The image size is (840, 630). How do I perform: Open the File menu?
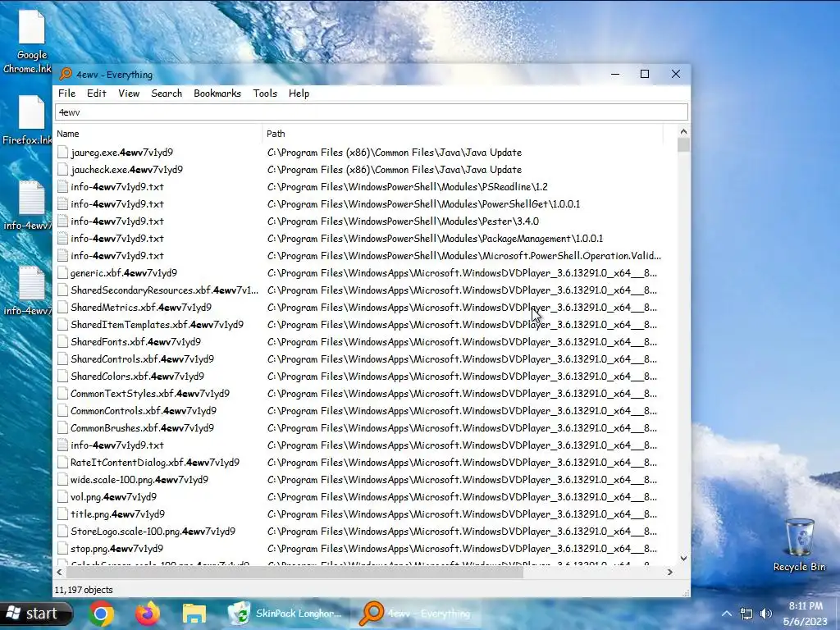pyautogui.click(x=66, y=94)
